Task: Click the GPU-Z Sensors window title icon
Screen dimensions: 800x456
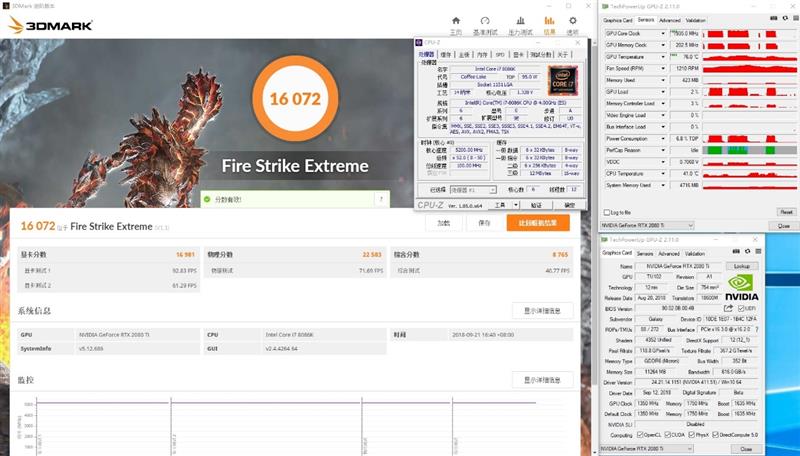Action: pos(605,7)
